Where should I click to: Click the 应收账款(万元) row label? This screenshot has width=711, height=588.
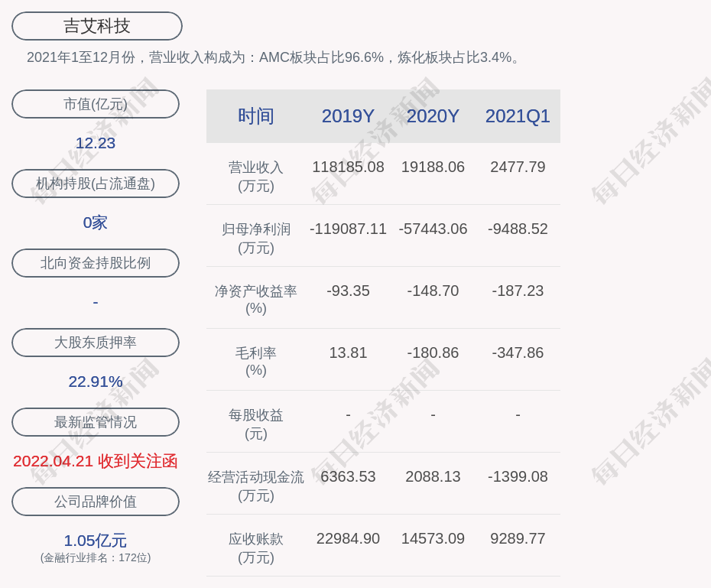(x=256, y=548)
